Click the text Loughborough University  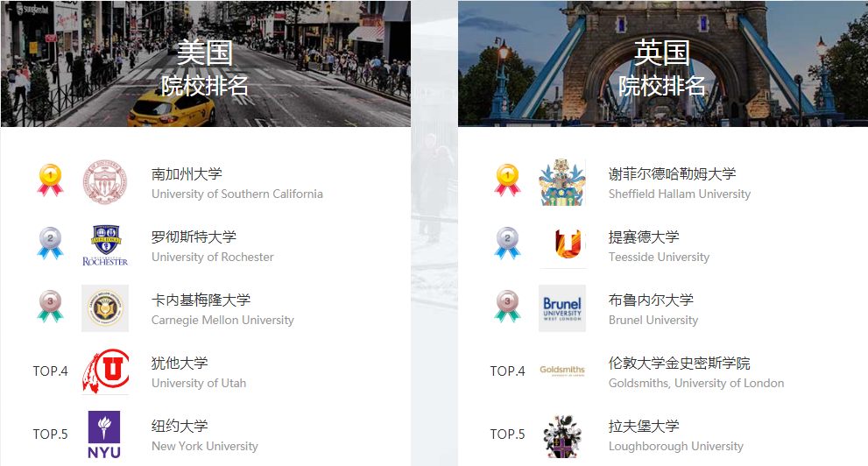(x=676, y=447)
